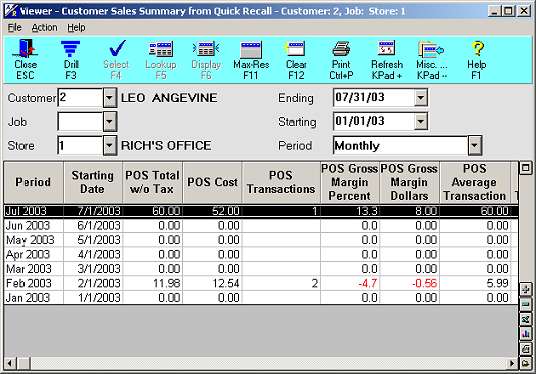Click the Max-Res F11 toolbar icon
536x374 pixels.
pos(251,59)
